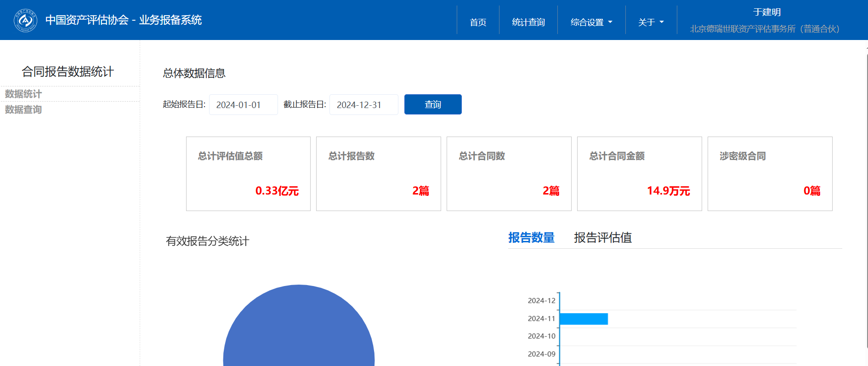Click the 截止报告日 date field
Image resolution: width=868 pixels, height=366 pixels.
tap(363, 105)
